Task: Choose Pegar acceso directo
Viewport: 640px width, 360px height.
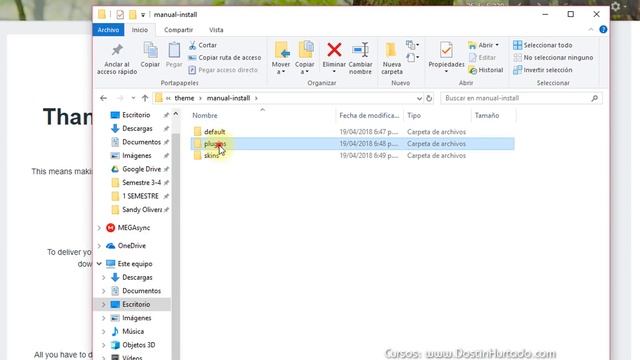Action: pos(223,70)
